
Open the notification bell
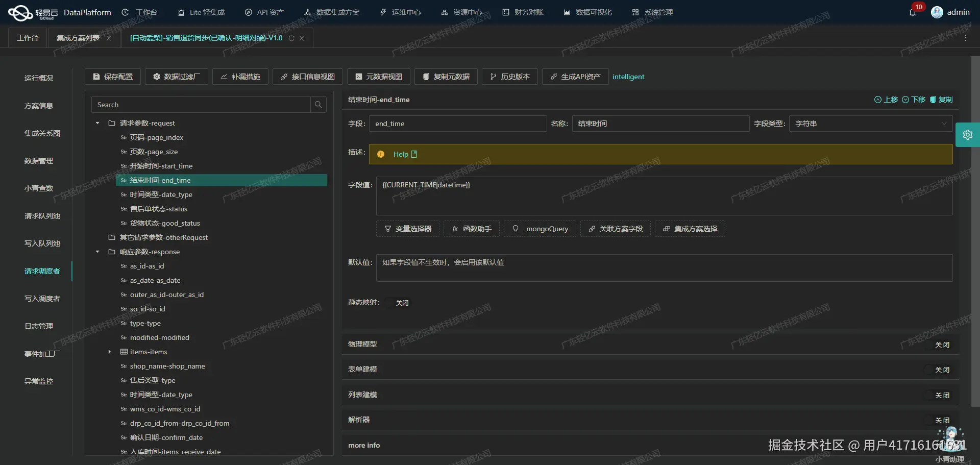tap(913, 12)
